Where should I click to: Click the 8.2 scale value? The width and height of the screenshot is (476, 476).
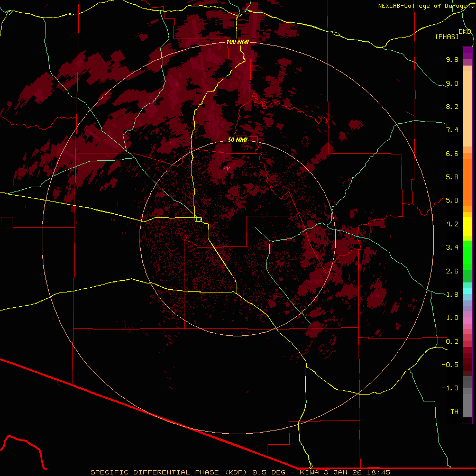[x=452, y=106]
